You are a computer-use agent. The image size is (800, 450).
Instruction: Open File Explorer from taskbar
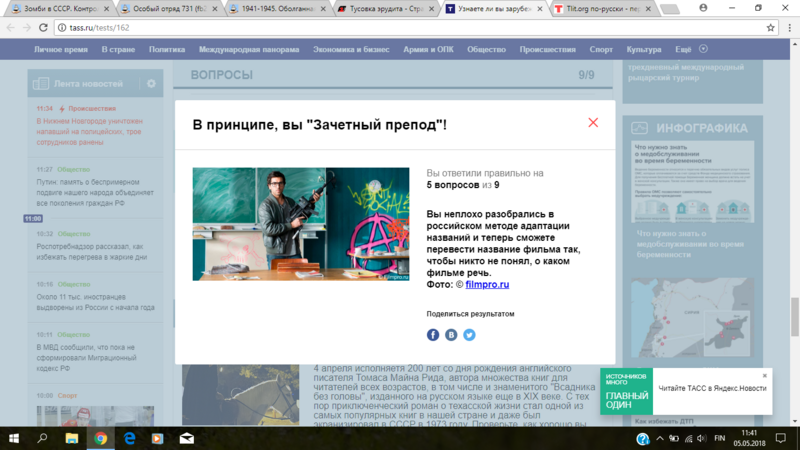71,438
